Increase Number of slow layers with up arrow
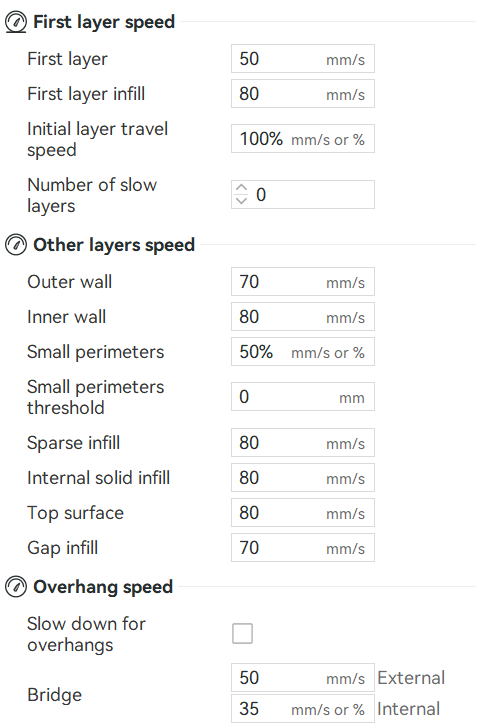 pyautogui.click(x=241, y=188)
